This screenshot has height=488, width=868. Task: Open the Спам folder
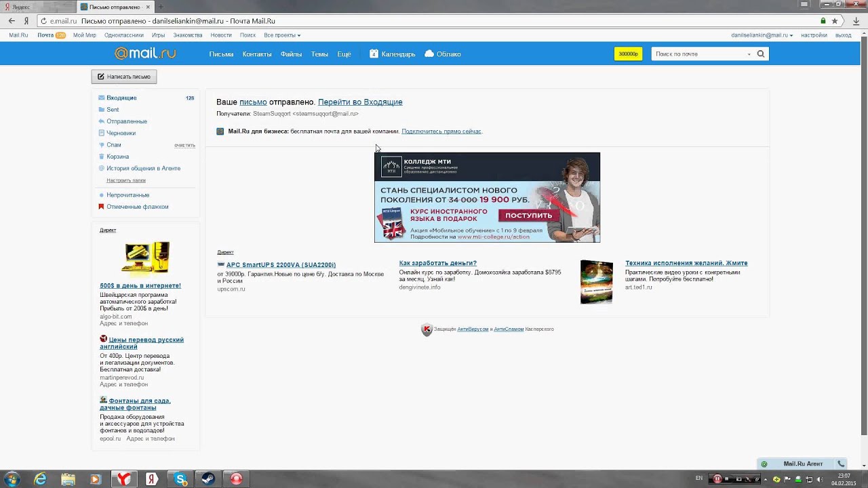click(x=114, y=144)
